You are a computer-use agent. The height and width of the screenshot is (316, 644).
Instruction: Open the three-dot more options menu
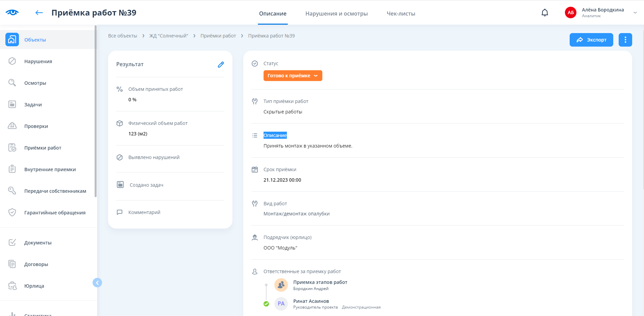tap(625, 40)
